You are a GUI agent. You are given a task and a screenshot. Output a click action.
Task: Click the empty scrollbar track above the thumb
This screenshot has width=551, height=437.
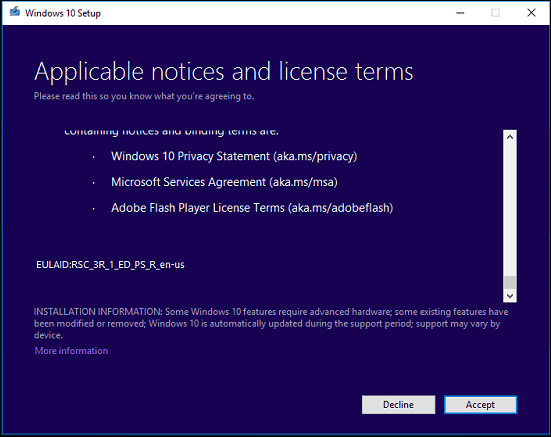point(510,210)
